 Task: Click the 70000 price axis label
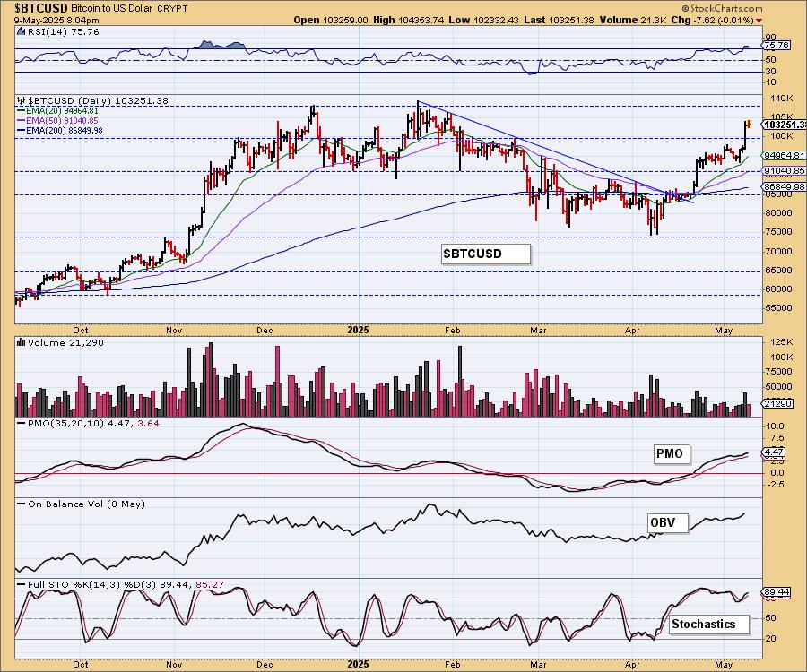(778, 252)
